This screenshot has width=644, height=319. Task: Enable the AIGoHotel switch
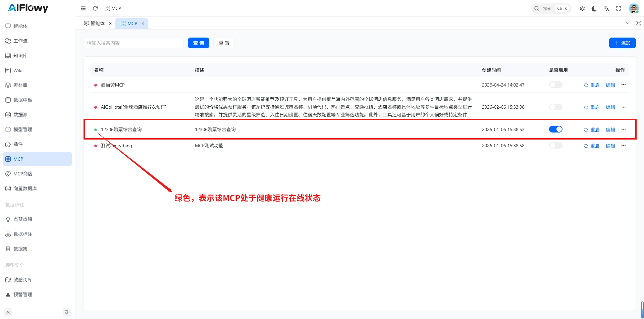click(556, 107)
